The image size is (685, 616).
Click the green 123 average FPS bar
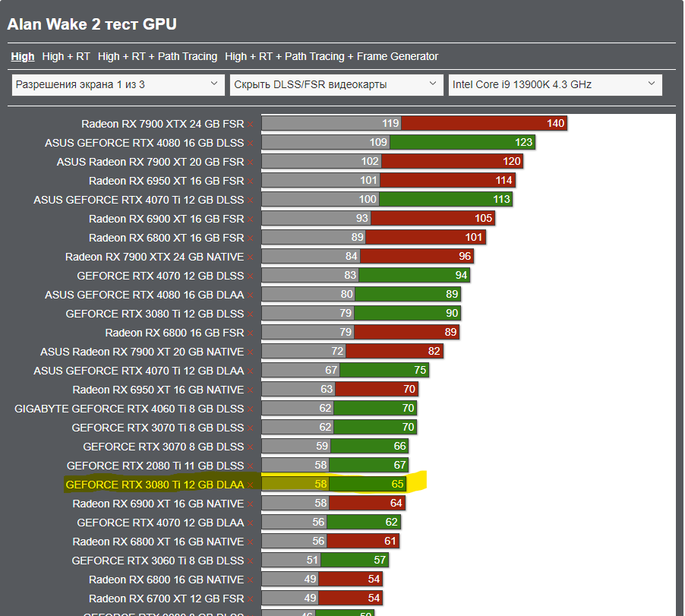[462, 142]
